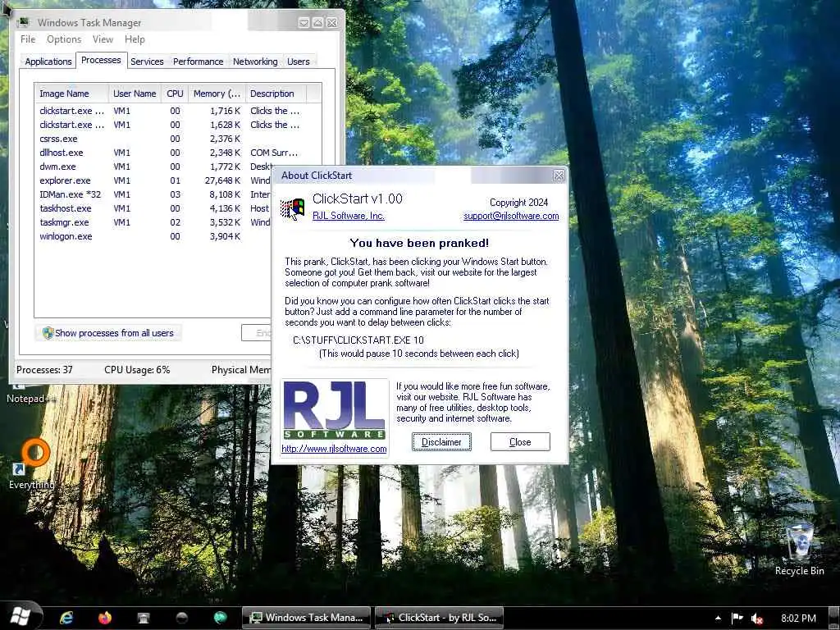Sort processes by User Name column

click(x=135, y=94)
